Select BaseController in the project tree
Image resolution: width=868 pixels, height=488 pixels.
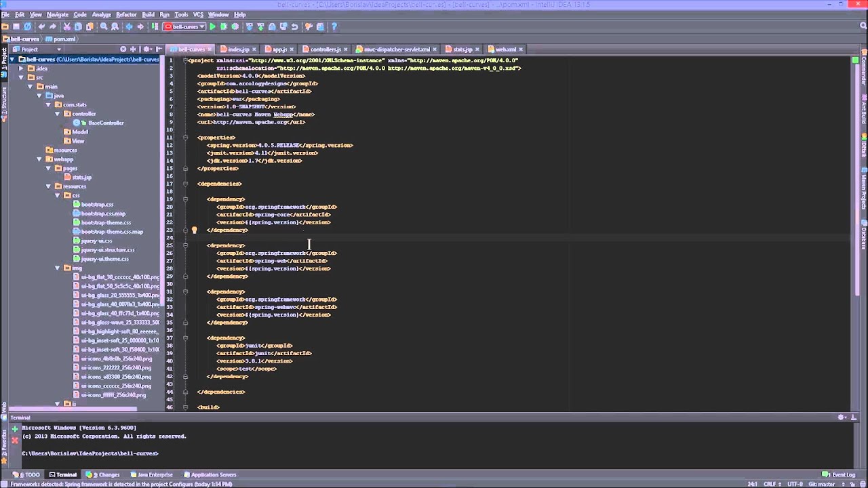pos(106,123)
